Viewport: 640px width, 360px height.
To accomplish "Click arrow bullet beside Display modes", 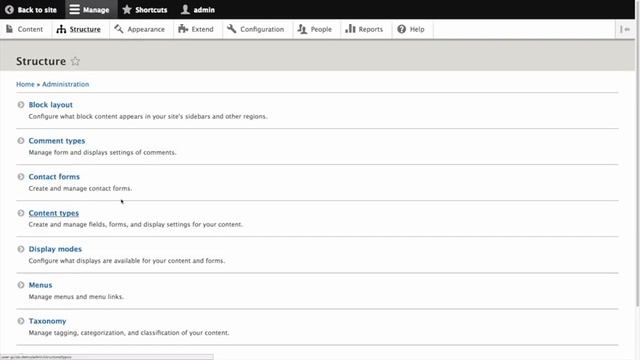I will (x=21, y=249).
